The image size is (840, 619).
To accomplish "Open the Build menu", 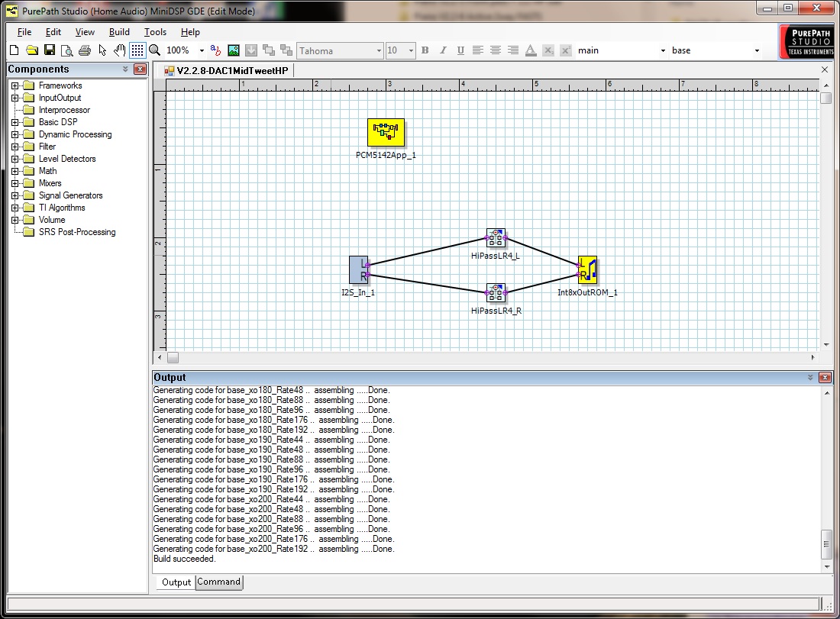I will click(x=119, y=32).
